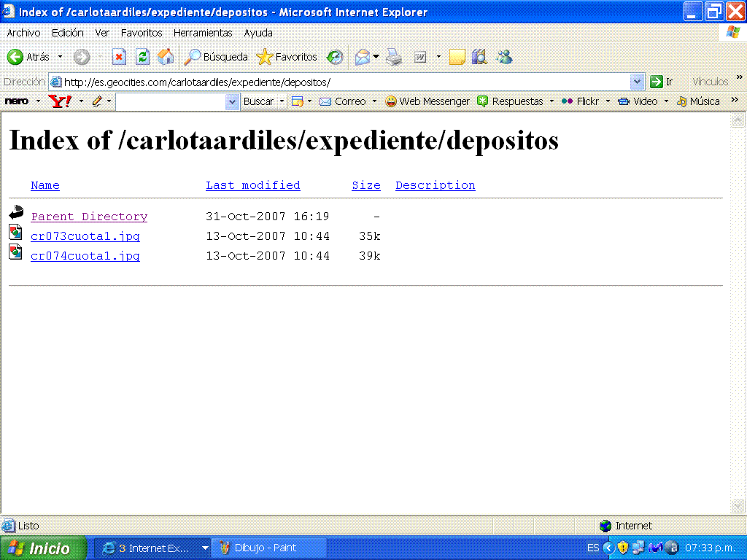Open the Herramientas menu
Viewport: 747px width, 560px height.
(203, 33)
